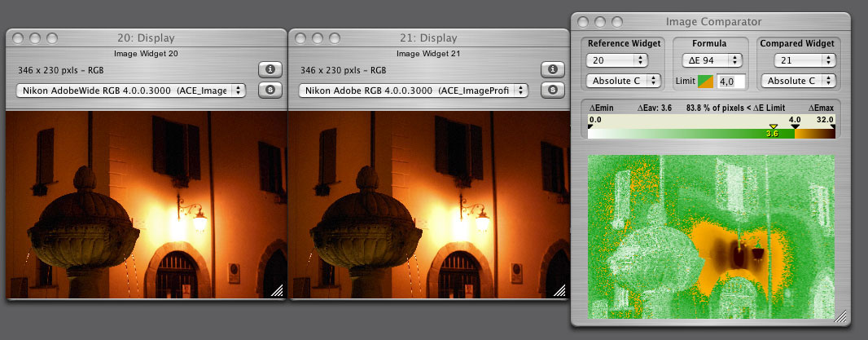The image size is (868, 340).
Task: Click the info button in the 20: Display window
Action: click(x=270, y=70)
